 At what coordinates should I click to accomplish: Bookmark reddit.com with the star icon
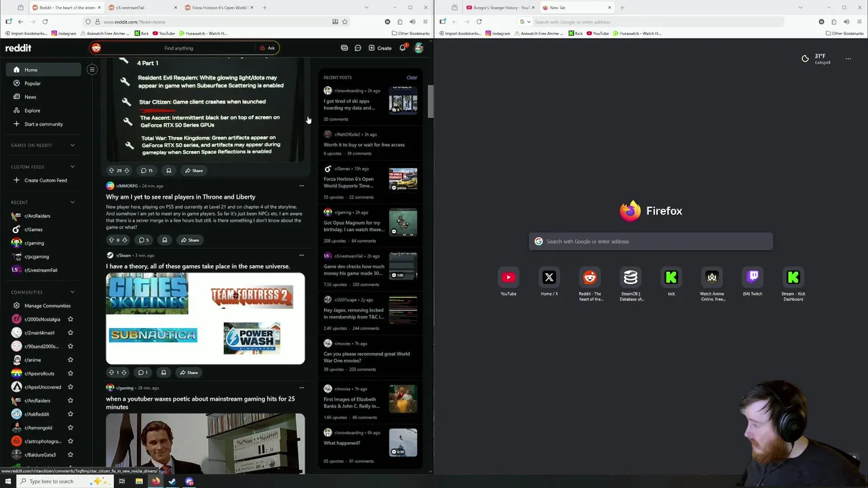pos(344,22)
